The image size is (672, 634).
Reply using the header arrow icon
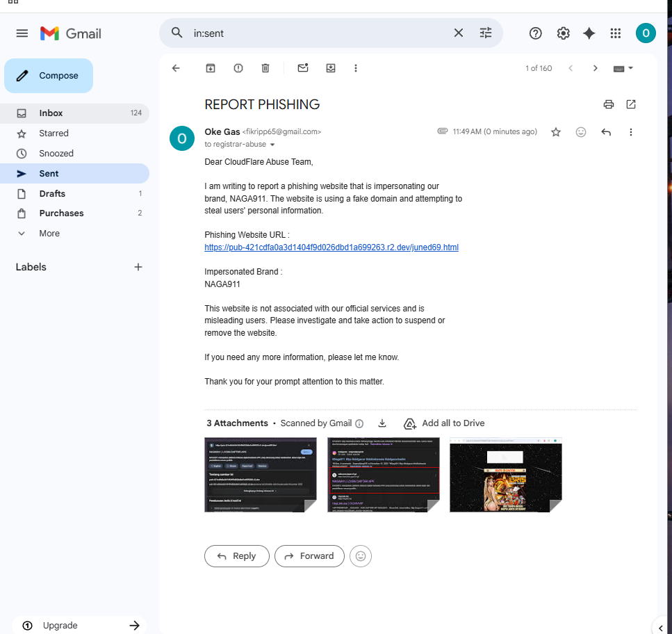[x=605, y=132]
